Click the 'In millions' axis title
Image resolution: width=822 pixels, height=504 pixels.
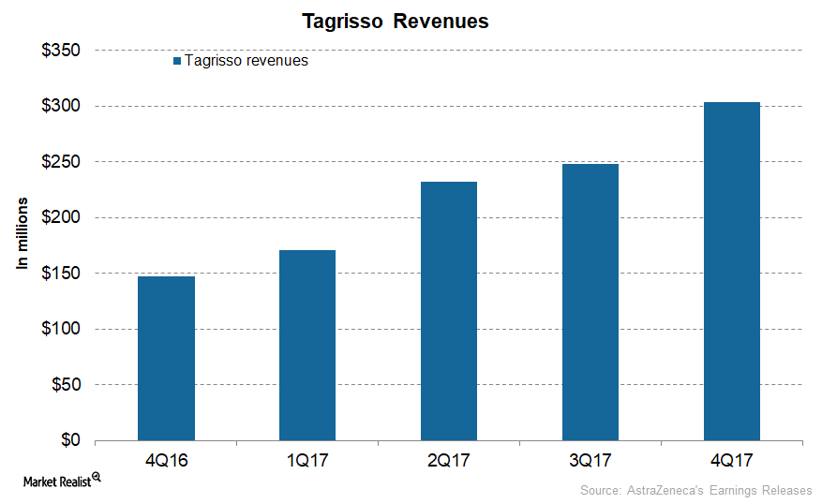coord(22,233)
